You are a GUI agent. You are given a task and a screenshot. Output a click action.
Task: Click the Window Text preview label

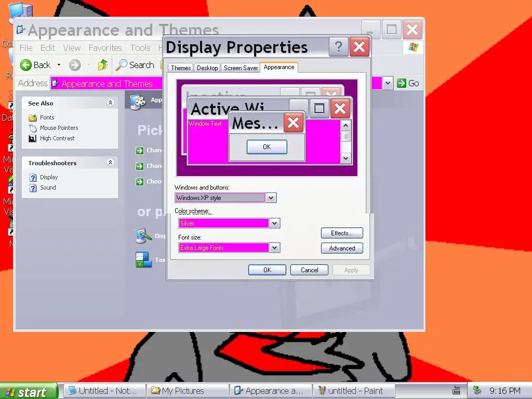pos(205,124)
